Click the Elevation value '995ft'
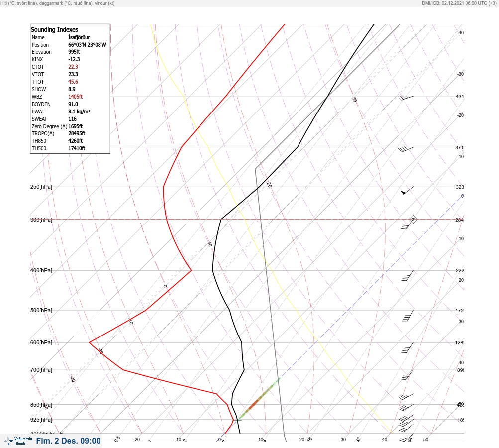 pos(74,52)
